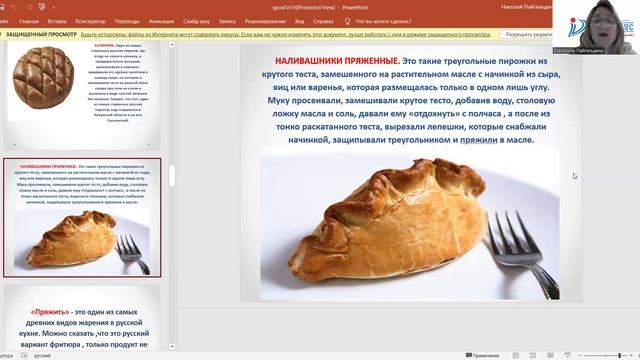Switch to the Конструктор tab
Viewport: 640px width, 360px height.
pyautogui.click(x=91, y=21)
